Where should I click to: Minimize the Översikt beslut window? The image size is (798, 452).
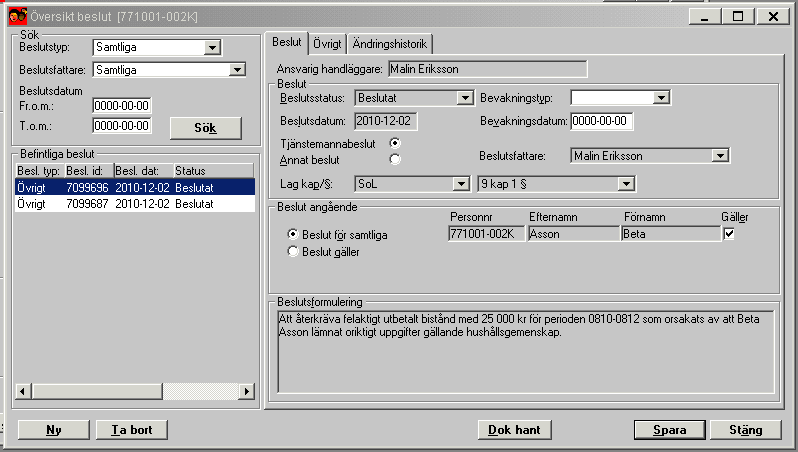pos(705,16)
